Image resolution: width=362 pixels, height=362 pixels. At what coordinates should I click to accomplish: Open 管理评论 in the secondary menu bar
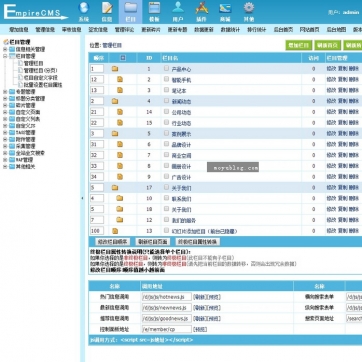pyautogui.click(x=125, y=30)
